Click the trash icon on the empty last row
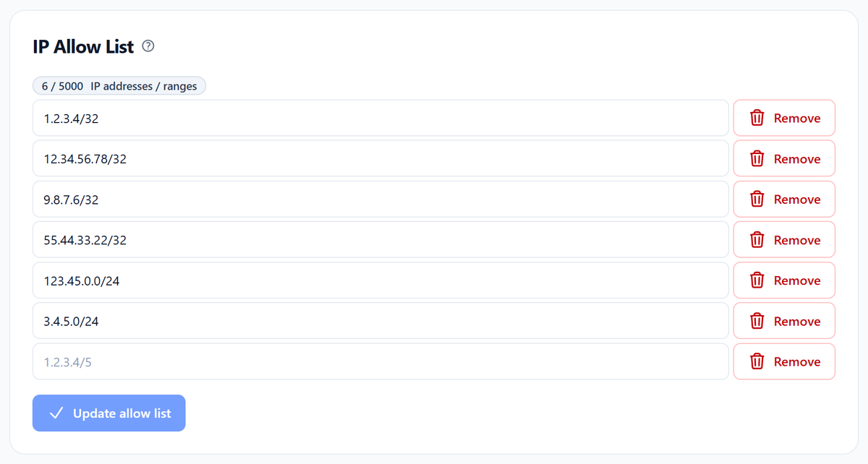 [x=757, y=361]
